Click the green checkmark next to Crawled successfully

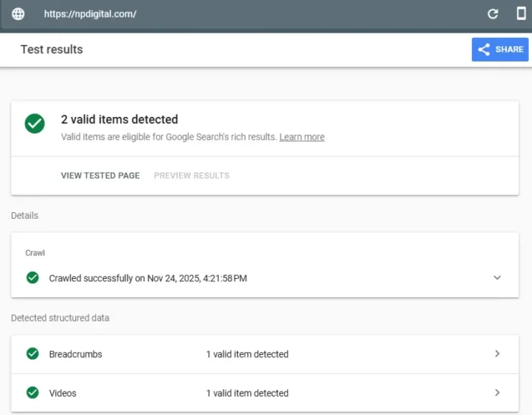point(33,278)
